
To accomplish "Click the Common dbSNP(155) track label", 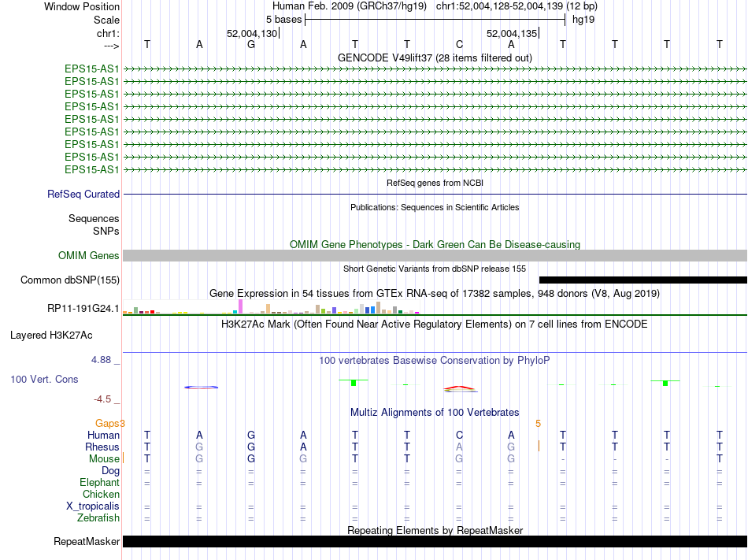I will pyautogui.click(x=69, y=280).
